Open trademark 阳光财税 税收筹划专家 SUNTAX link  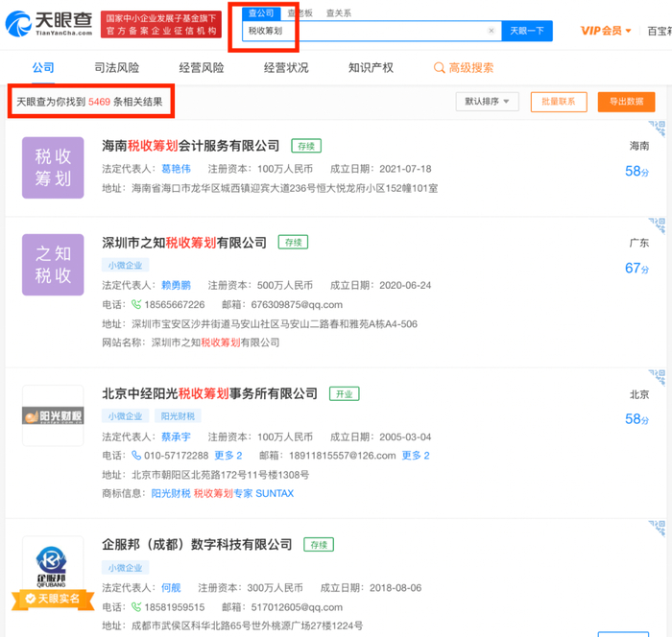[x=223, y=493]
